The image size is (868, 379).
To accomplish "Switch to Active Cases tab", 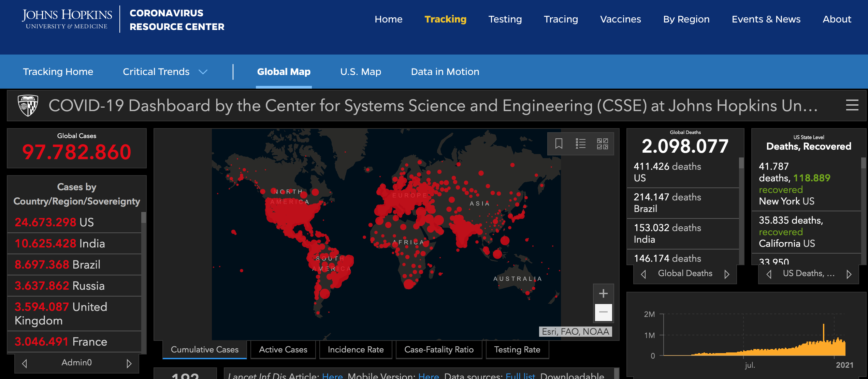I will pos(283,350).
